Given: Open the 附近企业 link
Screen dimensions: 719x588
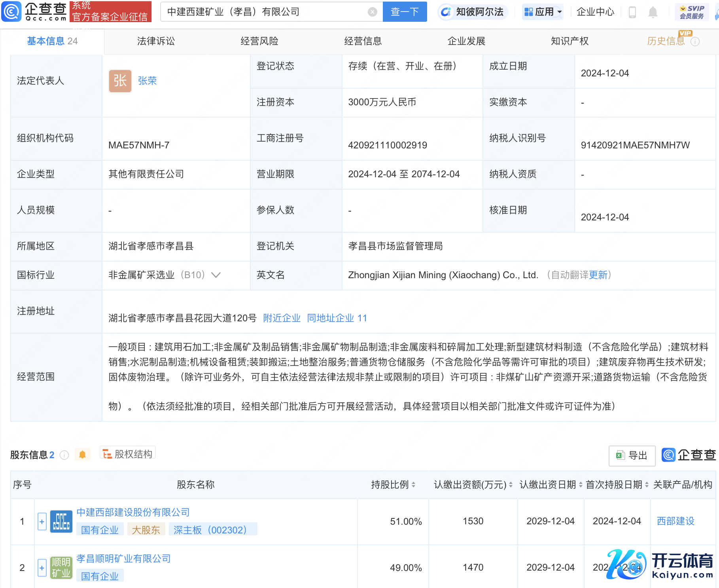Looking at the screenshot, I should pyautogui.click(x=282, y=318).
